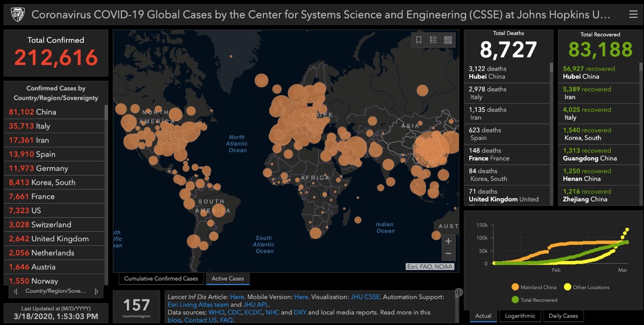Select 13,910 Spain in country list
The width and height of the screenshot is (644, 325).
[55, 154]
